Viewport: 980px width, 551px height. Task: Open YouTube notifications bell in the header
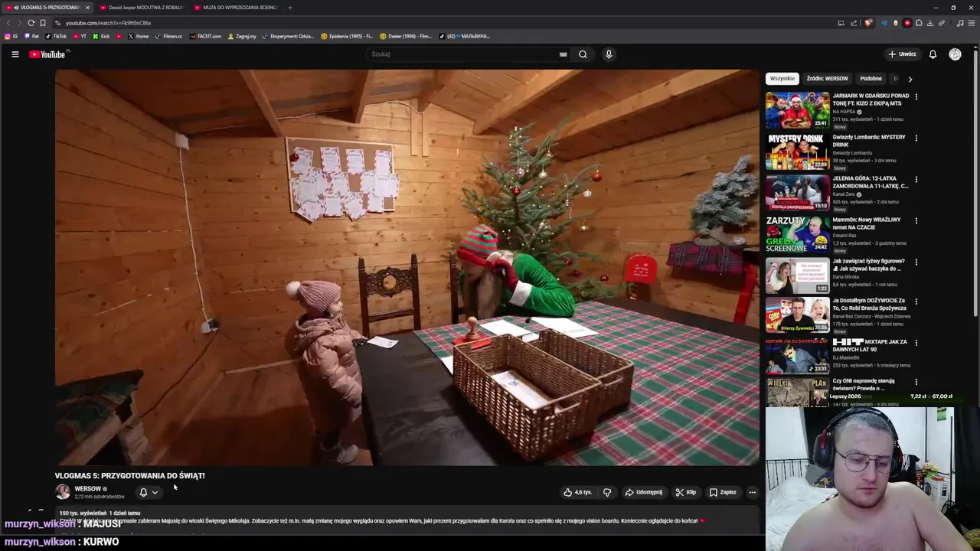click(x=933, y=54)
